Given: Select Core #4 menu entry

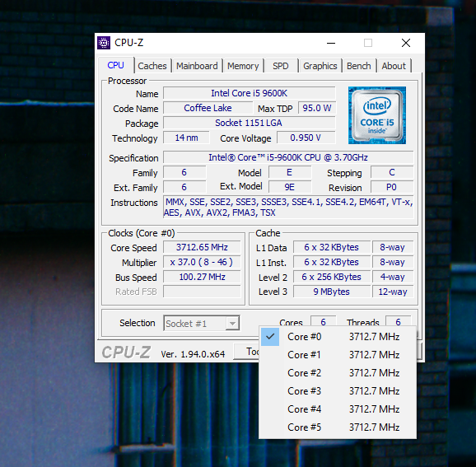Looking at the screenshot, I should [x=338, y=409].
